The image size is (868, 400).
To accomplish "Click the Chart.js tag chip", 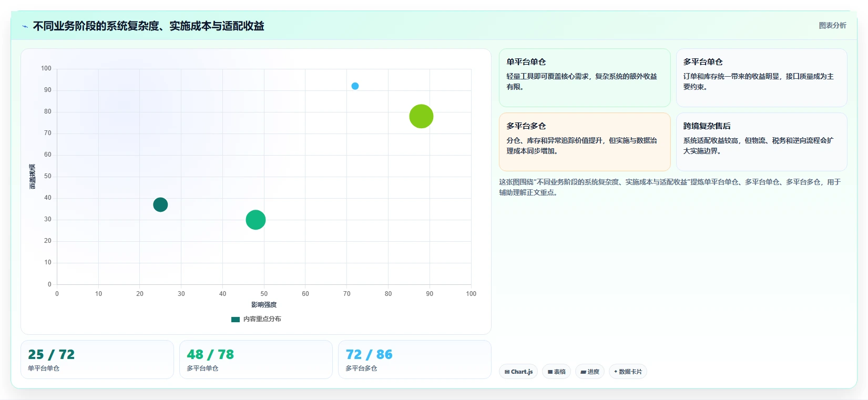I will coord(518,372).
